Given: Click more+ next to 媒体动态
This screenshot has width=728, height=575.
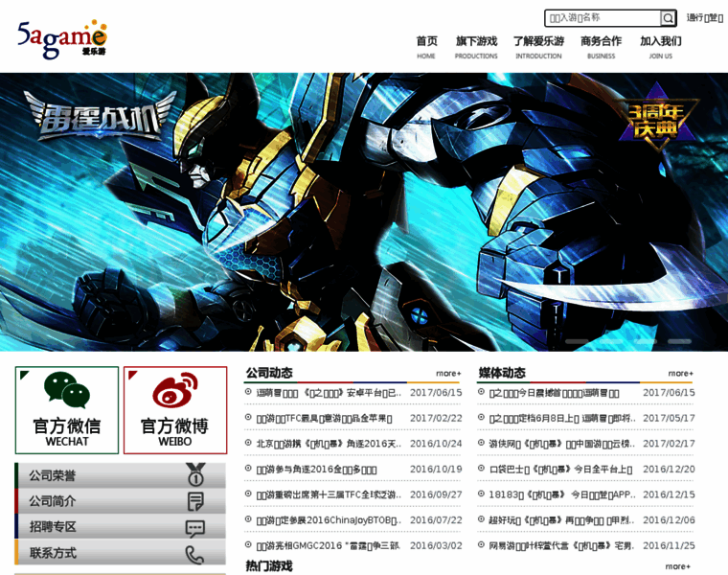Looking at the screenshot, I should tap(681, 374).
